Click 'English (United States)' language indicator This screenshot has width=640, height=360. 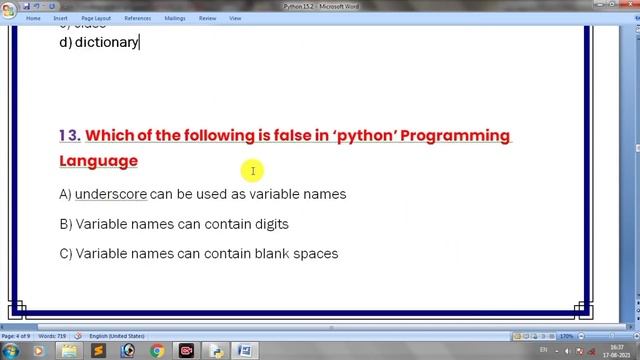pos(117,336)
